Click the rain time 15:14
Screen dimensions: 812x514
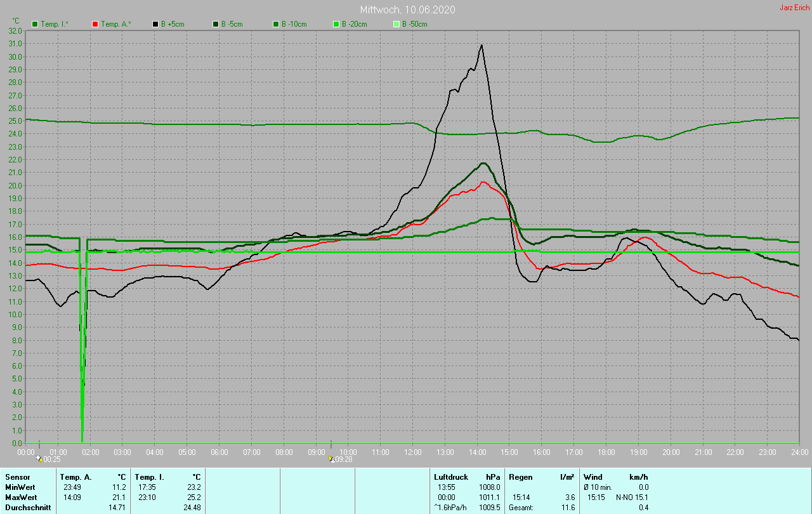coord(521,497)
